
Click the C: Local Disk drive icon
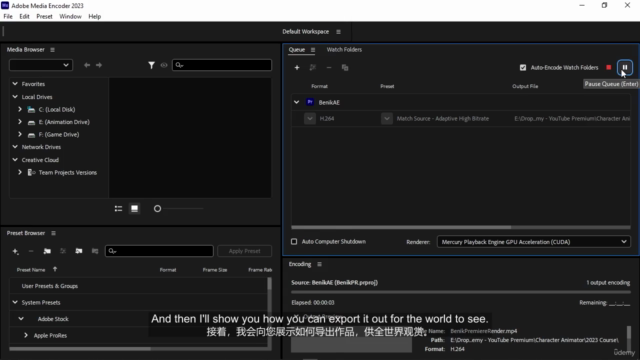[x=31, y=109]
